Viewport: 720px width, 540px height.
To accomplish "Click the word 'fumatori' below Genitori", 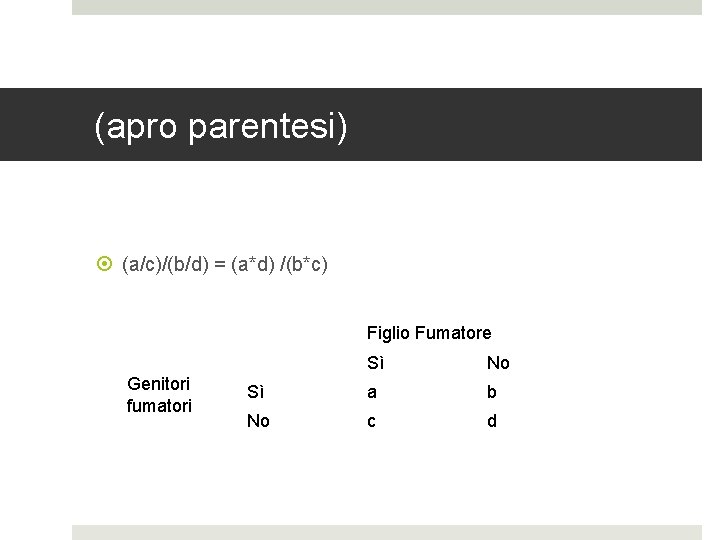I will (x=159, y=406).
